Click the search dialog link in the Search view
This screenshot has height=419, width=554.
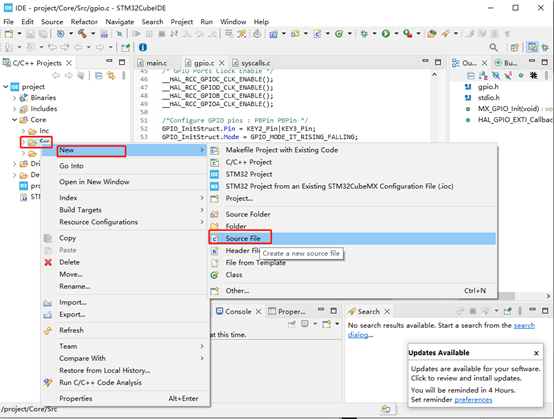click(x=442, y=330)
